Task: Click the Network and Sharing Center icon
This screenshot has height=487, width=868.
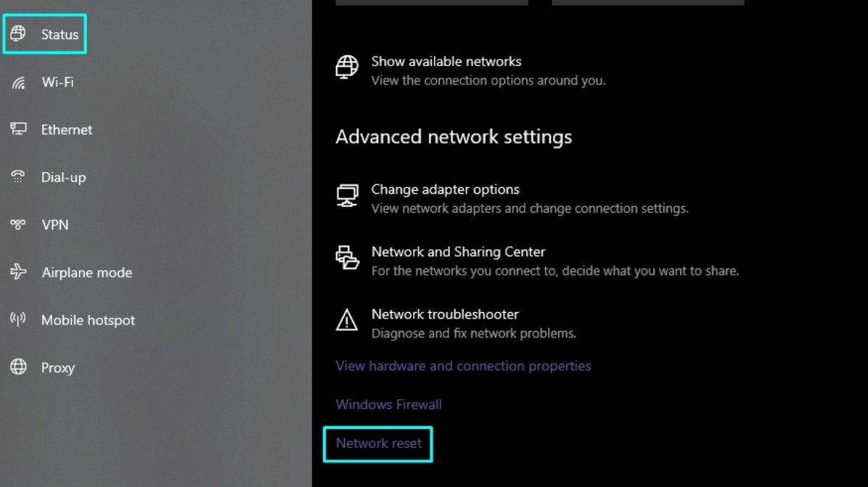Action: (347, 258)
